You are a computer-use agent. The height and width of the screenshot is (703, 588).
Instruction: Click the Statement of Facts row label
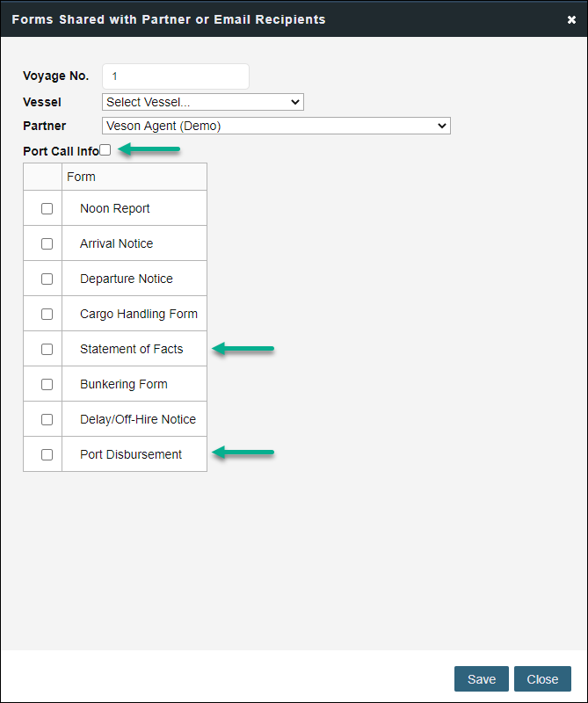[x=131, y=349]
